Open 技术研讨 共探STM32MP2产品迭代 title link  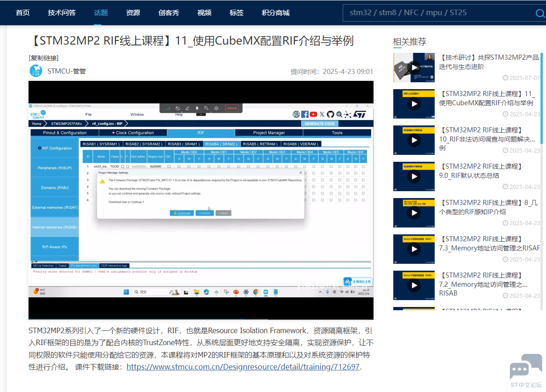coord(489,62)
